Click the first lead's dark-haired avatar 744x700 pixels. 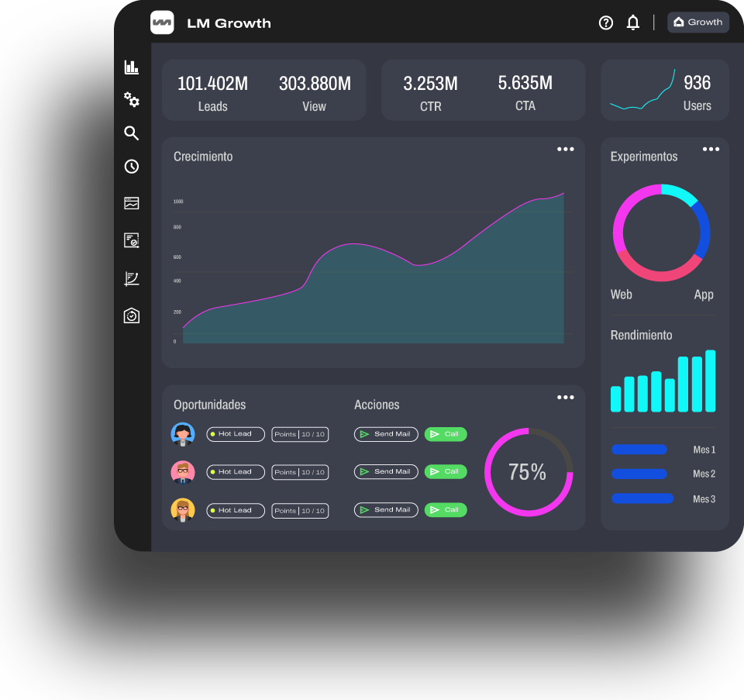(x=183, y=434)
